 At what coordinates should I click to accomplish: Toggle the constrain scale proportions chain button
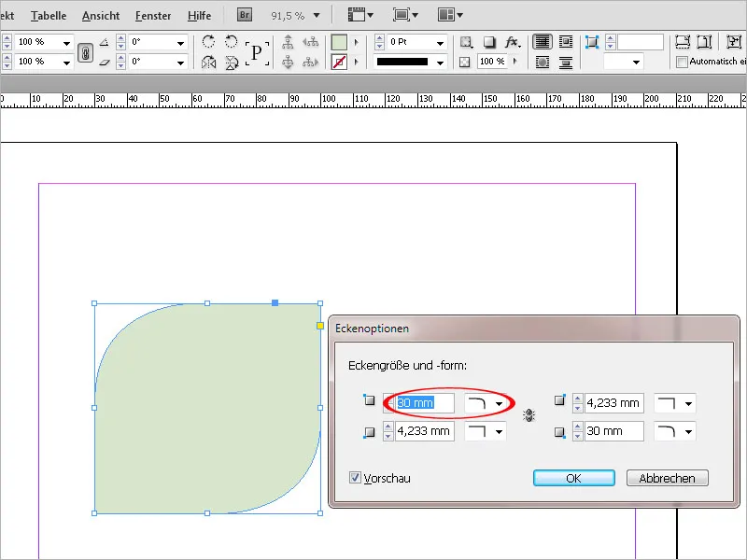pos(85,52)
